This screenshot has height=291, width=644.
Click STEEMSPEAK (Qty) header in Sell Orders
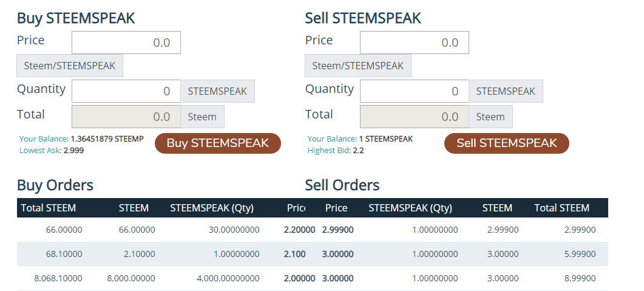(410, 208)
